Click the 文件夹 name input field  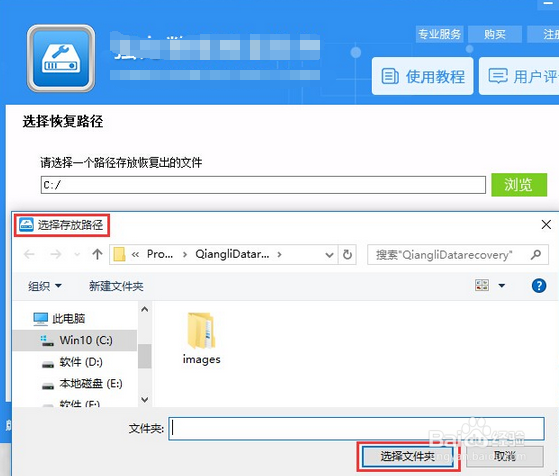(357, 429)
